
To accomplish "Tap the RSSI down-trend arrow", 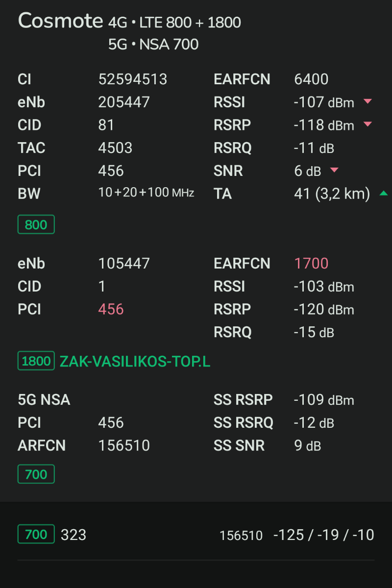I will click(367, 102).
